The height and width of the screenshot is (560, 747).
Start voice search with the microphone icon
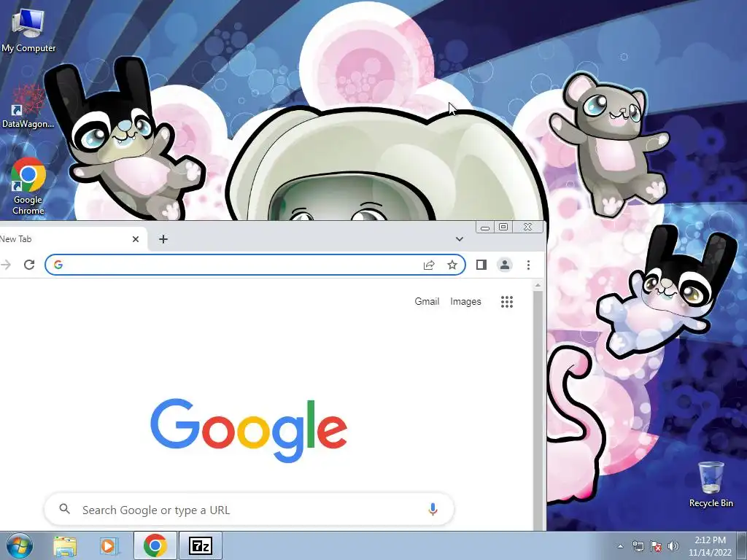[x=433, y=510]
